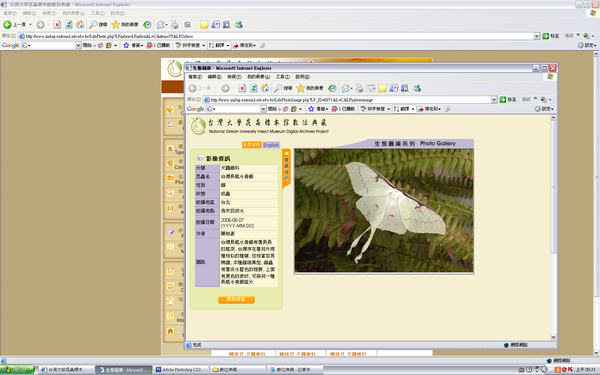The height and width of the screenshot is (375, 600).
Task: Click Home icon in popup window toolbar
Action: [265, 88]
